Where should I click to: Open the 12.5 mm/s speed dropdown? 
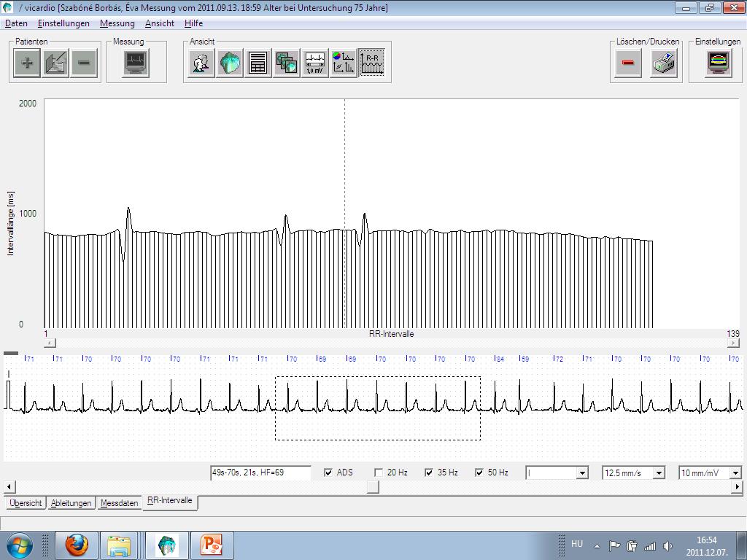point(659,472)
